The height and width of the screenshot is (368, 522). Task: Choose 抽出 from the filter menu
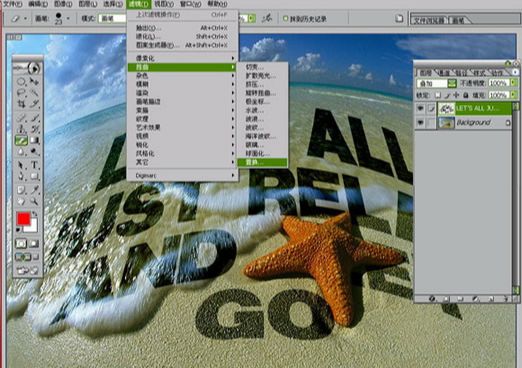click(182, 28)
